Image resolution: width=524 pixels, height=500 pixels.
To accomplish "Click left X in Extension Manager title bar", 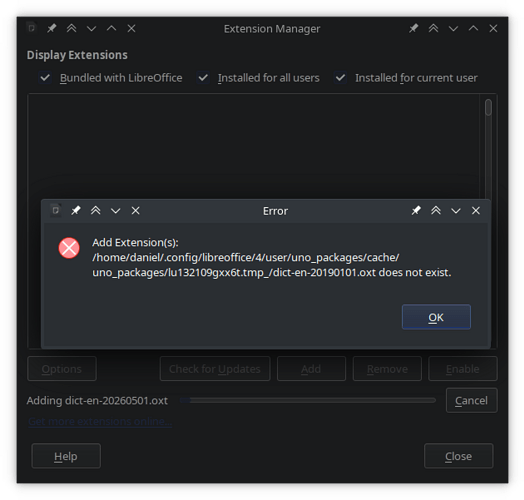I will (x=132, y=28).
